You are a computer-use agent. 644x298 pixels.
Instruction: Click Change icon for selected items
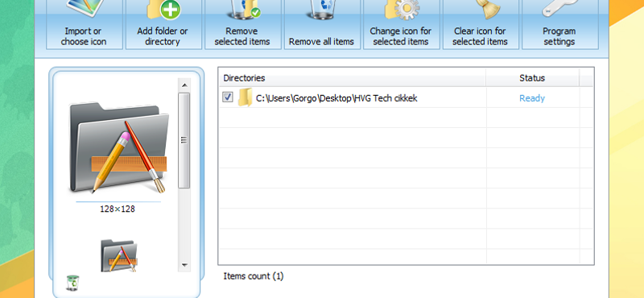click(x=401, y=25)
